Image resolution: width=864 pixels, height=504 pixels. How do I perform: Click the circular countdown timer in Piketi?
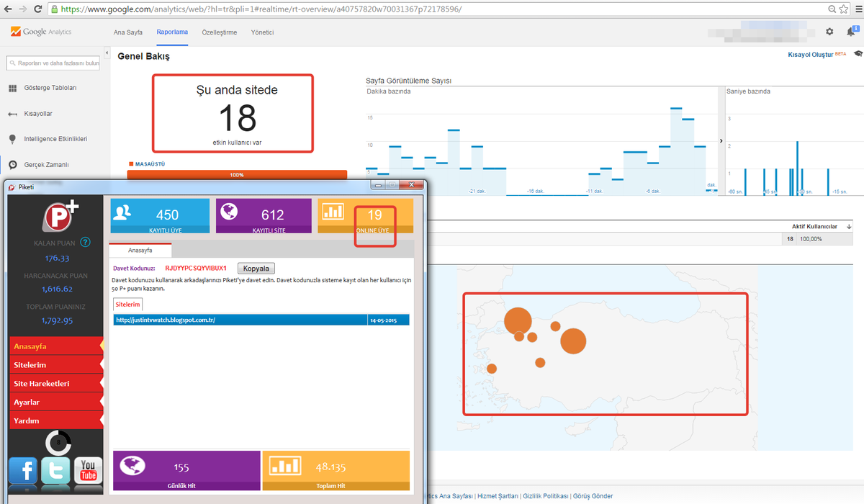pyautogui.click(x=58, y=442)
